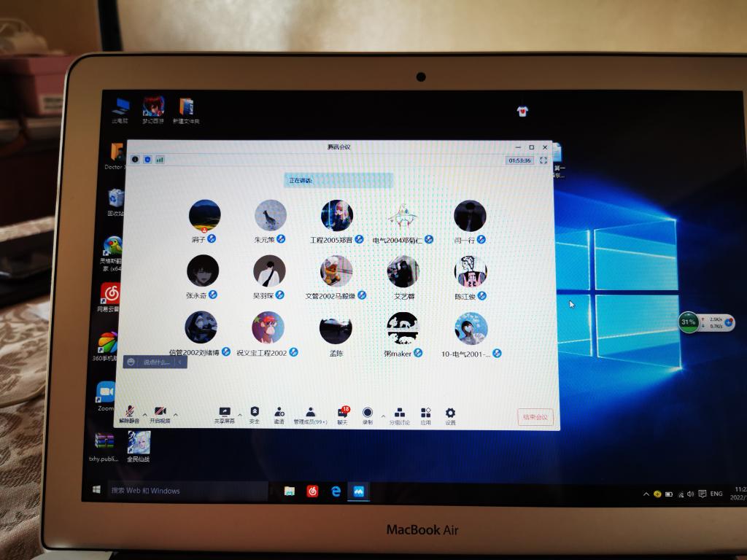
Task: Open 聊天 chat with 18 unread
Action: click(343, 415)
